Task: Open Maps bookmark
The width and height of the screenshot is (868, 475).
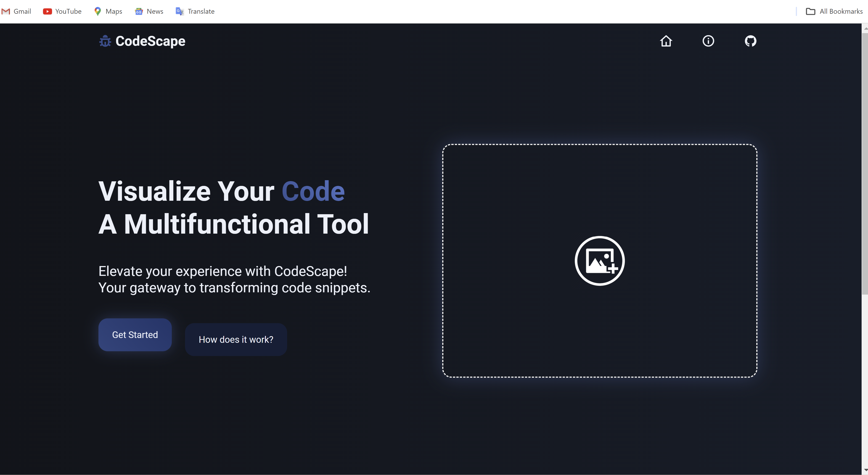Action: [x=108, y=11]
